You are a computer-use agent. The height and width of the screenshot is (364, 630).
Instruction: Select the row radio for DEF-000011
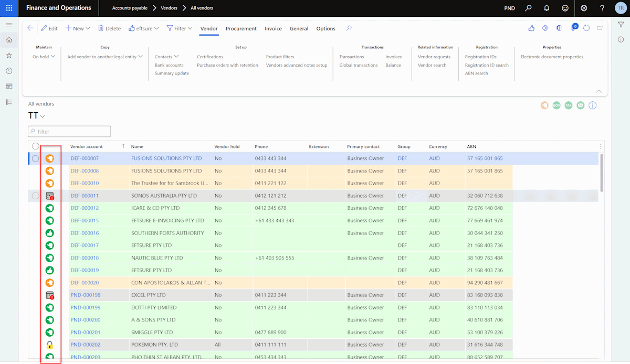(36, 196)
